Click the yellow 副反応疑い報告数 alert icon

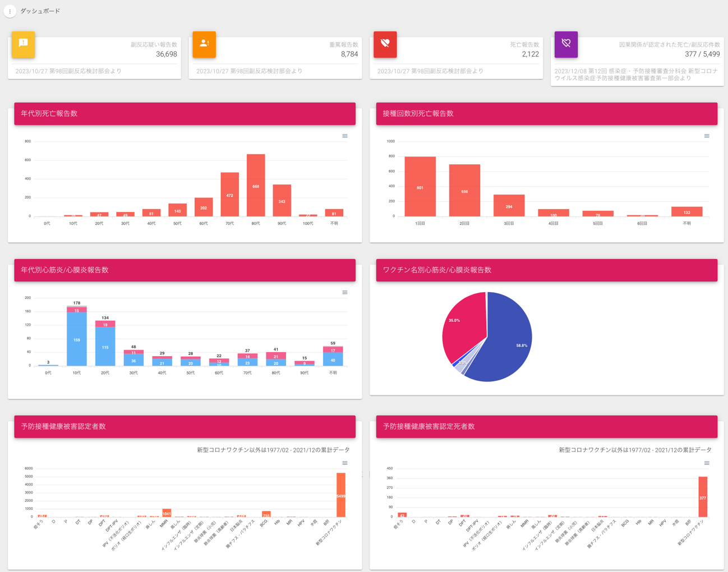point(24,44)
